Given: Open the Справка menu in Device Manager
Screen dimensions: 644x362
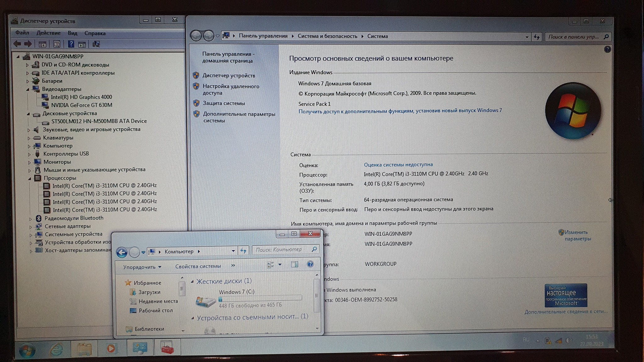Looking at the screenshot, I should [95, 33].
